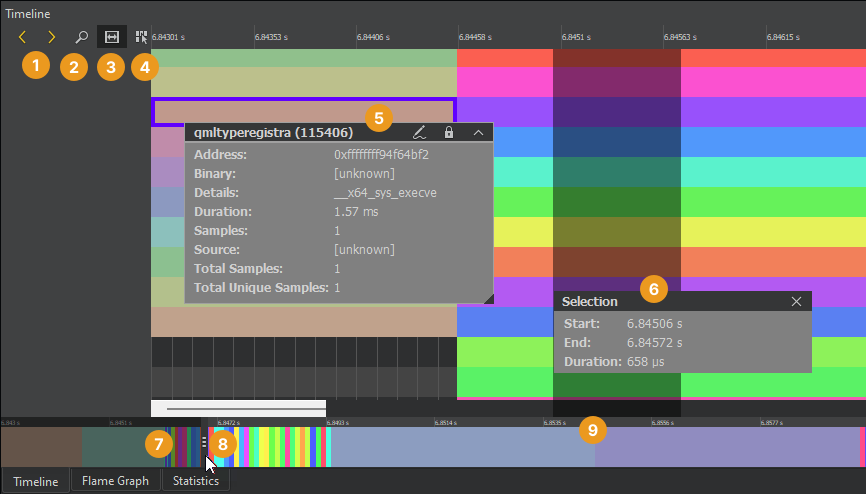Click the qmltyperegistra (115406) popup title

[x=272, y=132]
